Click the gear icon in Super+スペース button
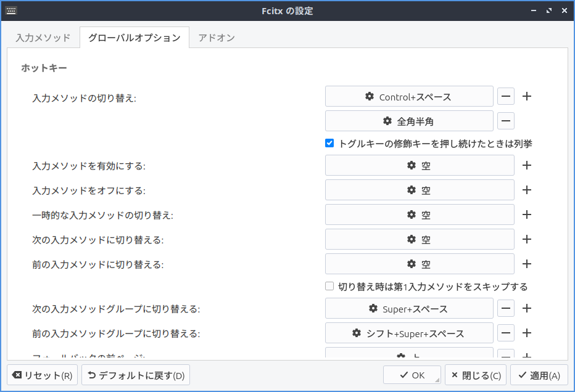Image resolution: width=575 pixels, height=392 pixels. [373, 308]
